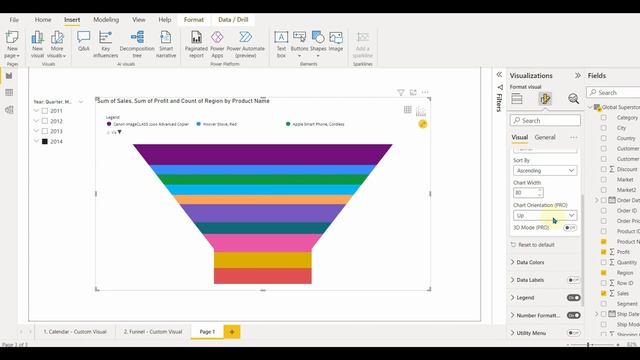Insert Decomposition tree visual
The height and width of the screenshot is (360, 640).
[137, 44]
